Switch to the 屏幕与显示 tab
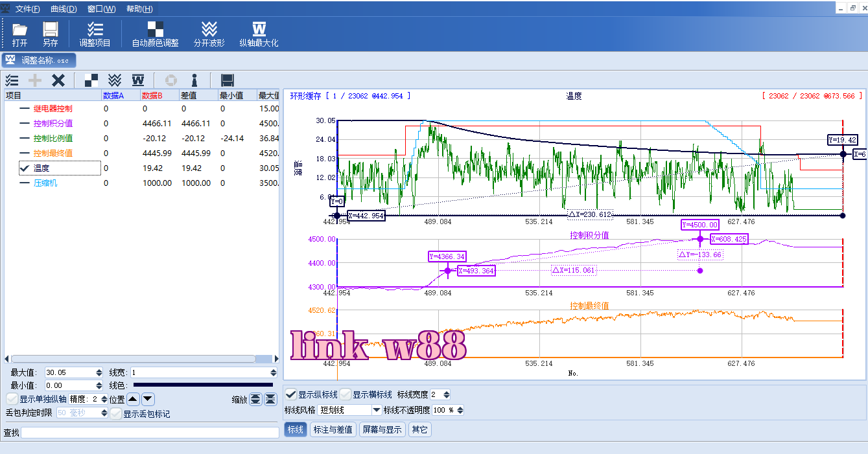This screenshot has height=454, width=868. (382, 429)
